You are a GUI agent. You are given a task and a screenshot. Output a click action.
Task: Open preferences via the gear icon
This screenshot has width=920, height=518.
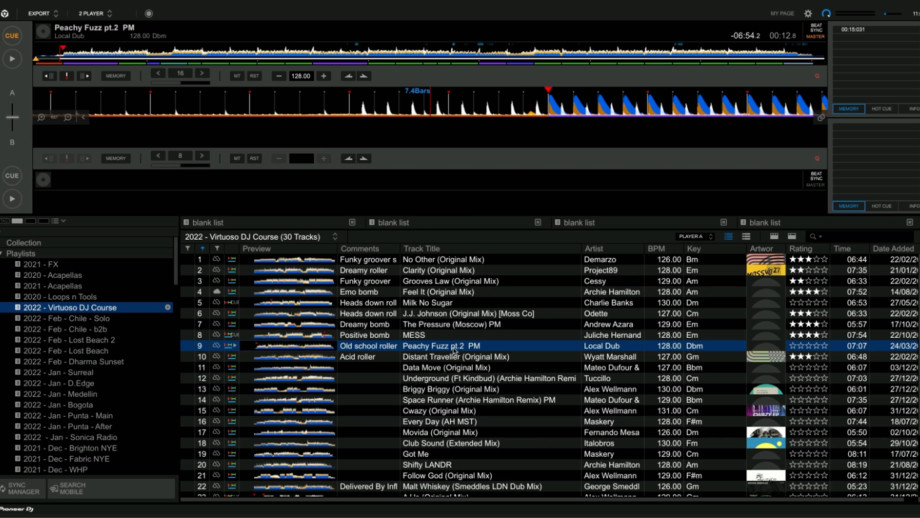point(808,13)
